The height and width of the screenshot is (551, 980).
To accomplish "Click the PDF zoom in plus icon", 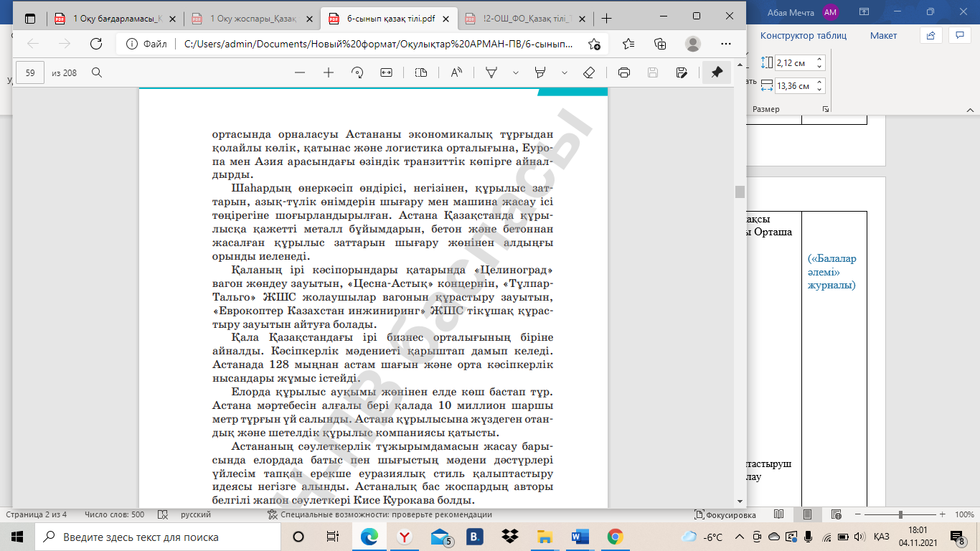I will [329, 72].
